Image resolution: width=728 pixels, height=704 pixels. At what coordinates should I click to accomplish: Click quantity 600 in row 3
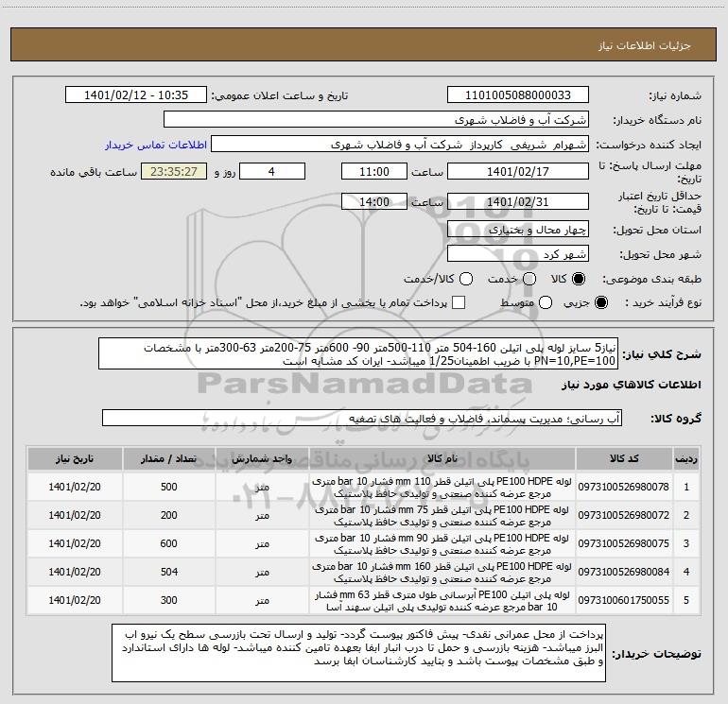coord(169,543)
